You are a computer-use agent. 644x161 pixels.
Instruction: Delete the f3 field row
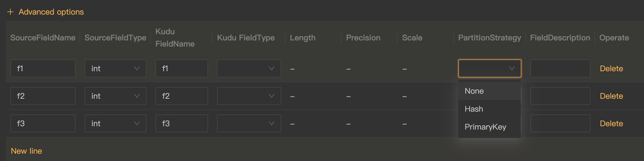pos(611,123)
